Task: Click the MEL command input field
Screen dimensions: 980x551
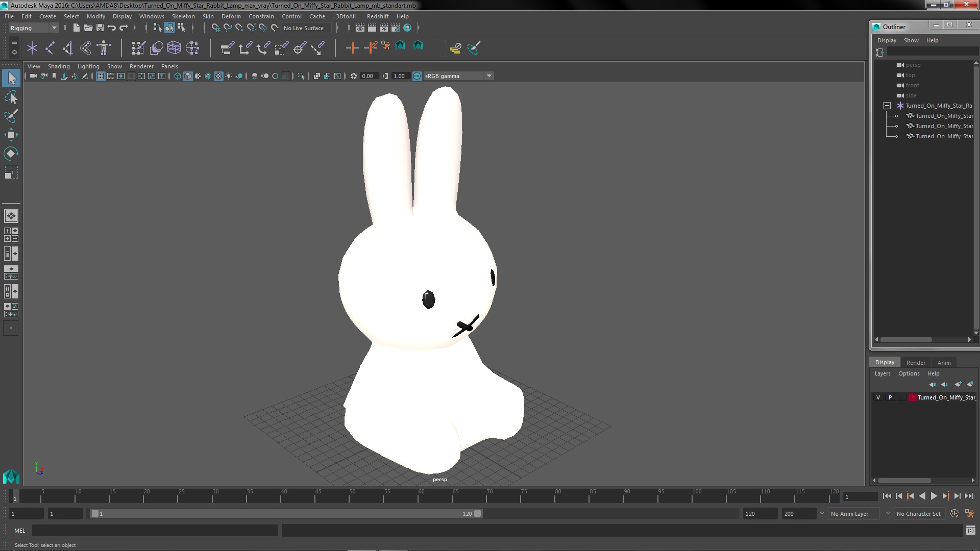Action: point(155,531)
